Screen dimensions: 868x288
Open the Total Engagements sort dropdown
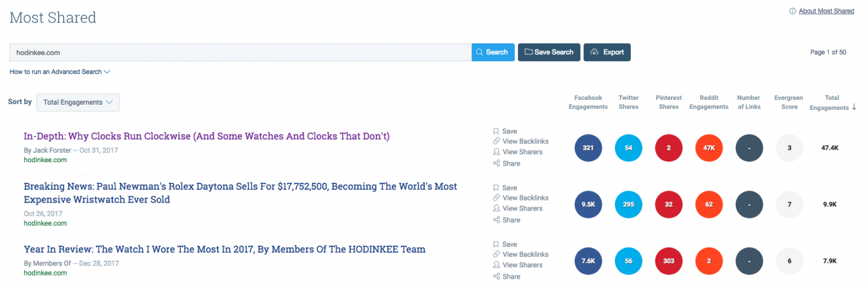(x=78, y=102)
